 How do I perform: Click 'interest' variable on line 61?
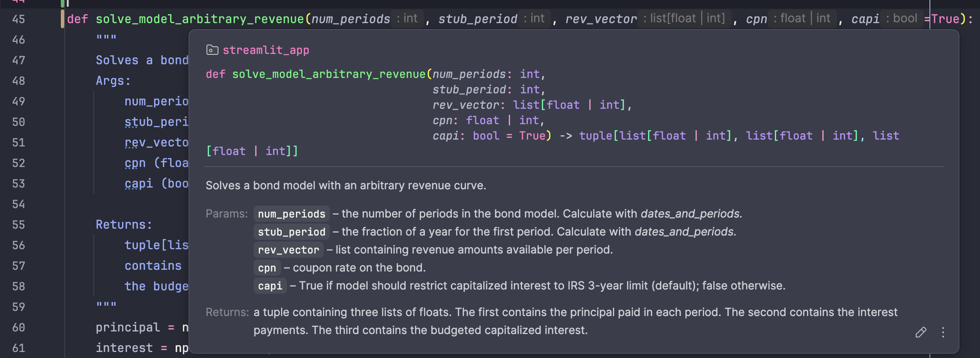click(x=124, y=348)
